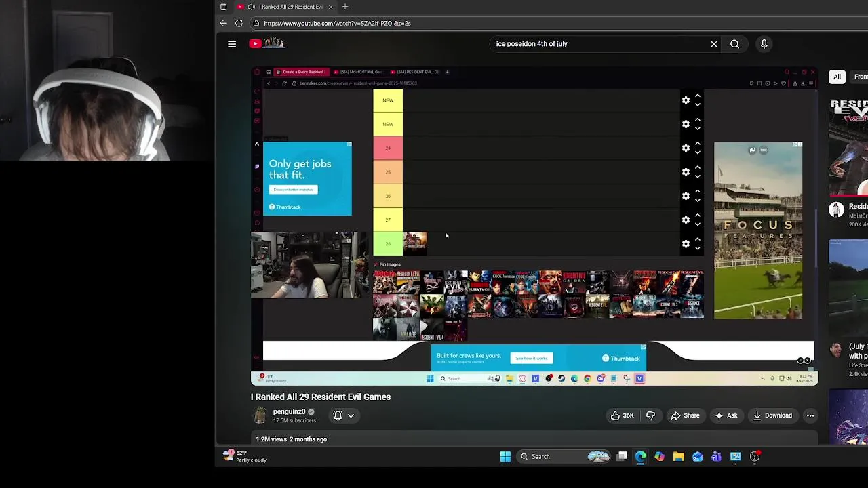Open the MoistCr1TiKaL channel avatar in the sidebar
This screenshot has width=868, height=488.
pyautogui.click(x=836, y=209)
